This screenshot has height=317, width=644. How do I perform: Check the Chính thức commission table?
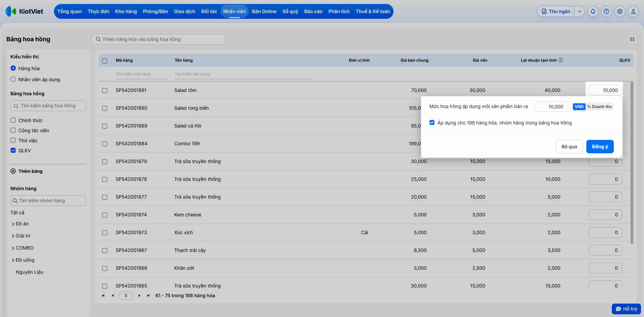tap(13, 120)
